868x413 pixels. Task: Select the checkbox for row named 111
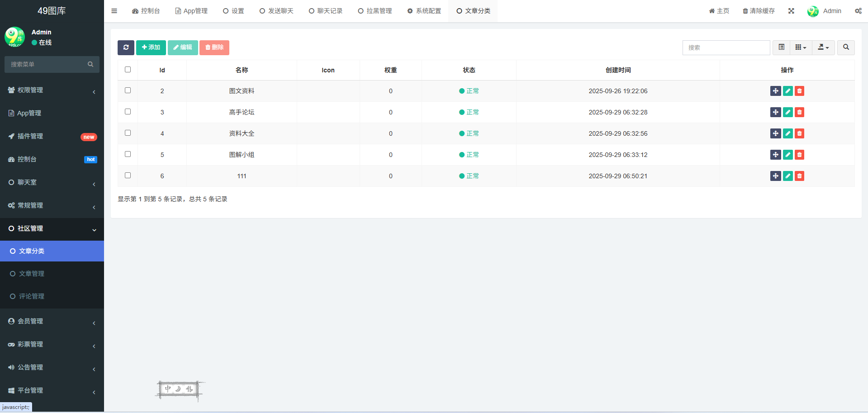pyautogui.click(x=128, y=176)
